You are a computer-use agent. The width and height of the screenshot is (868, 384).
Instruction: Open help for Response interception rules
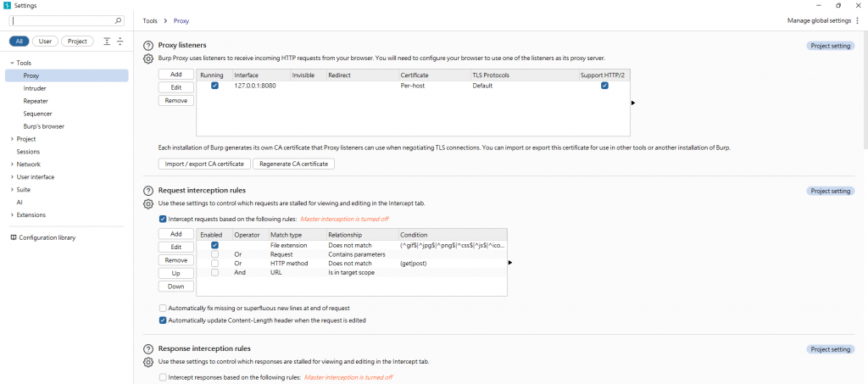148,349
